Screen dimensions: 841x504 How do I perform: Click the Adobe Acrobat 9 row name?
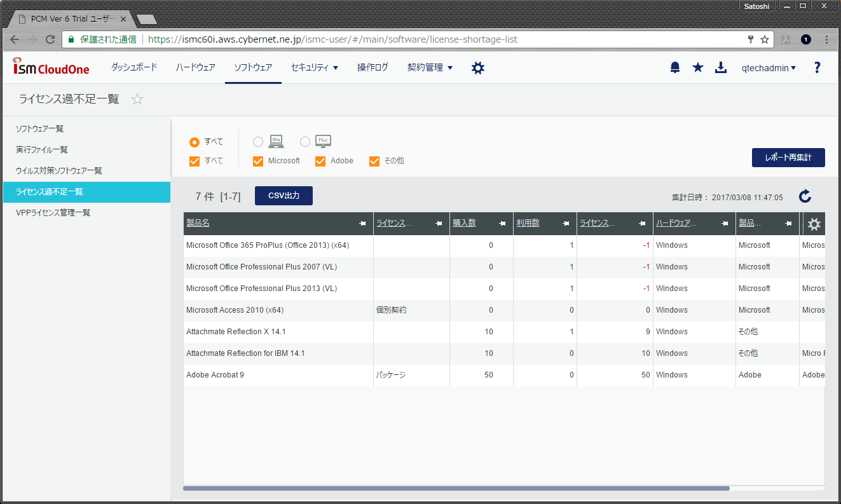(x=215, y=375)
